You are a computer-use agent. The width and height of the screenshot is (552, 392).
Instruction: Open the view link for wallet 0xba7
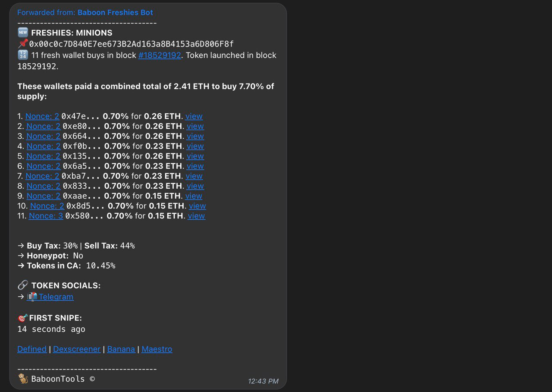[194, 176]
